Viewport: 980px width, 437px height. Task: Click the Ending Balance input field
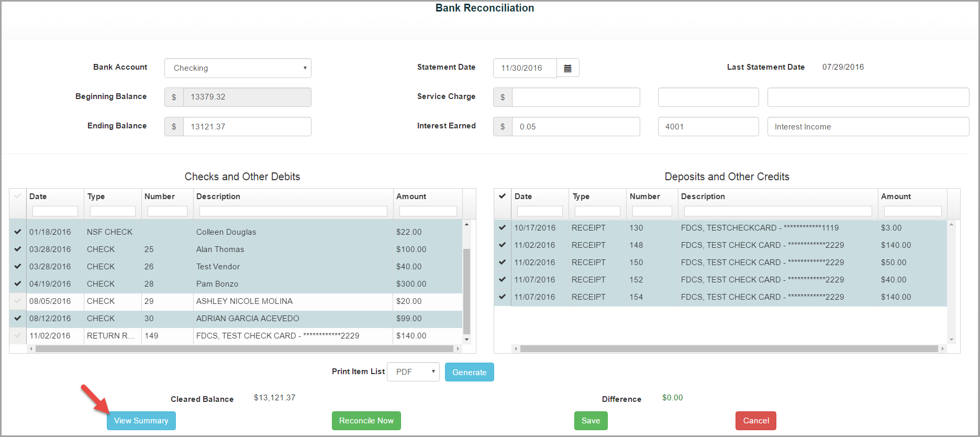pos(247,127)
